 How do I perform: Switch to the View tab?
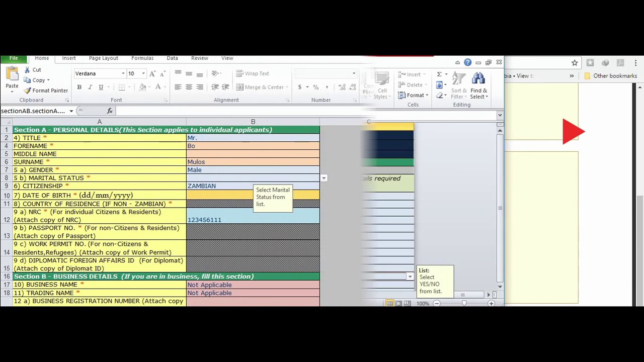tap(227, 58)
